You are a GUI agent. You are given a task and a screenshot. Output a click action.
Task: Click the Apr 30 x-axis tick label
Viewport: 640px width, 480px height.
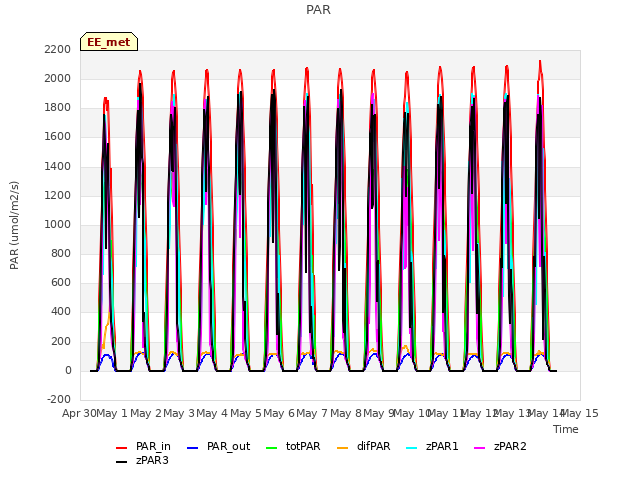point(79,413)
